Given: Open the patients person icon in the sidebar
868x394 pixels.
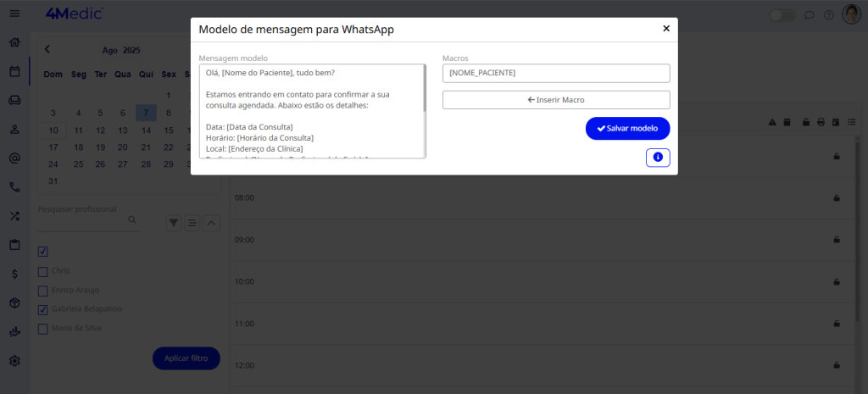Looking at the screenshot, I should pyautogui.click(x=15, y=129).
